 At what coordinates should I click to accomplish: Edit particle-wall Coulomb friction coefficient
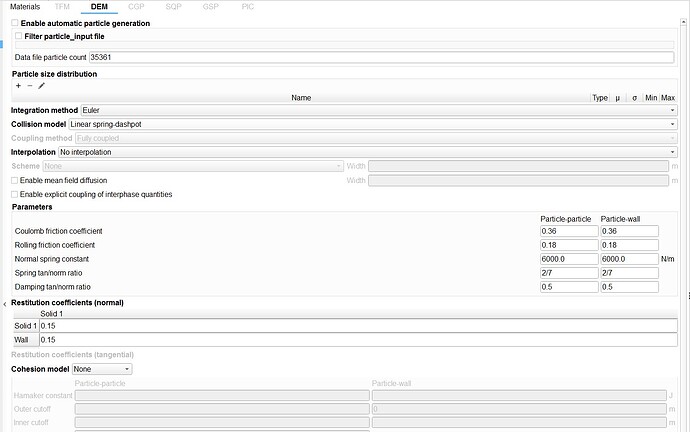629,231
